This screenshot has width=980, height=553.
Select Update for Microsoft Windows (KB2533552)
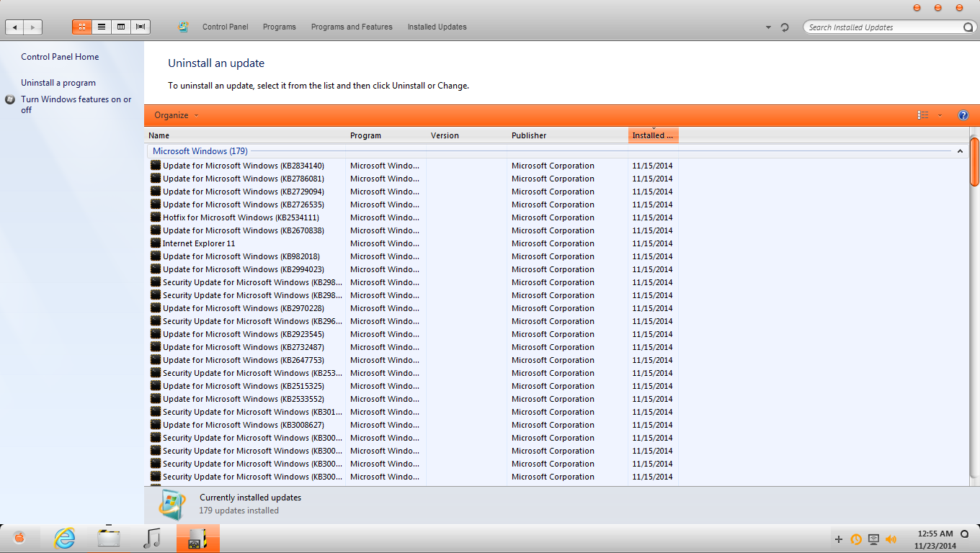tap(243, 399)
